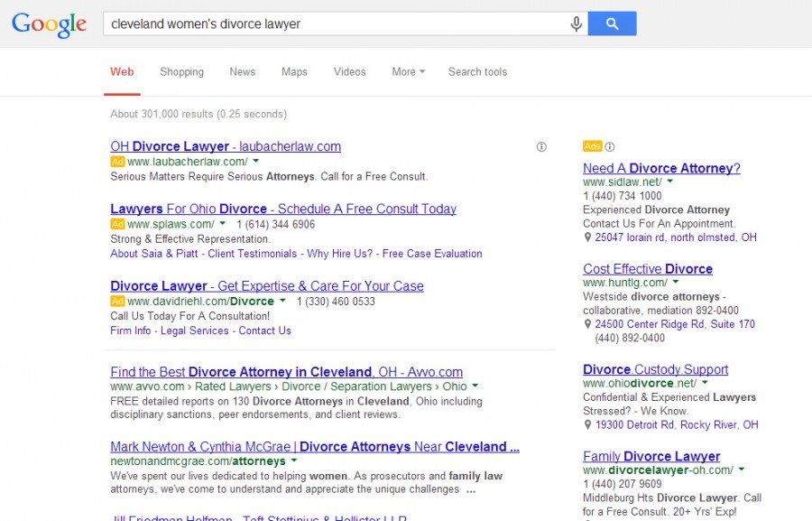Expand arrow next to www.laubacherlaw.com
812x521 pixels.
[x=256, y=162]
